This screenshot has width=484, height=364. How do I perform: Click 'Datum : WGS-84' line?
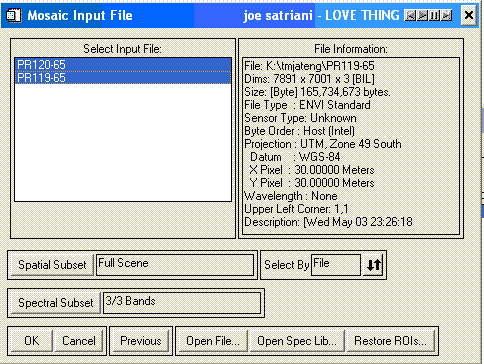[x=295, y=157]
